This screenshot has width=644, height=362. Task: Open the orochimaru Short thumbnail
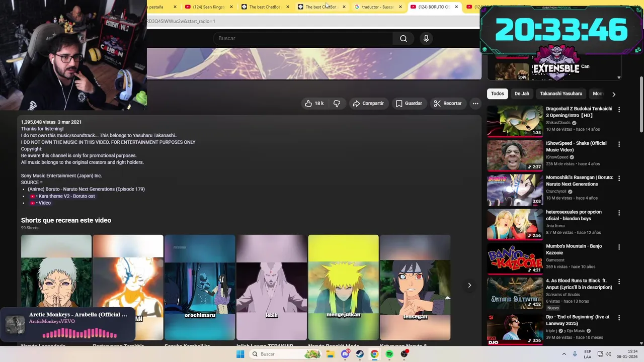(200, 288)
